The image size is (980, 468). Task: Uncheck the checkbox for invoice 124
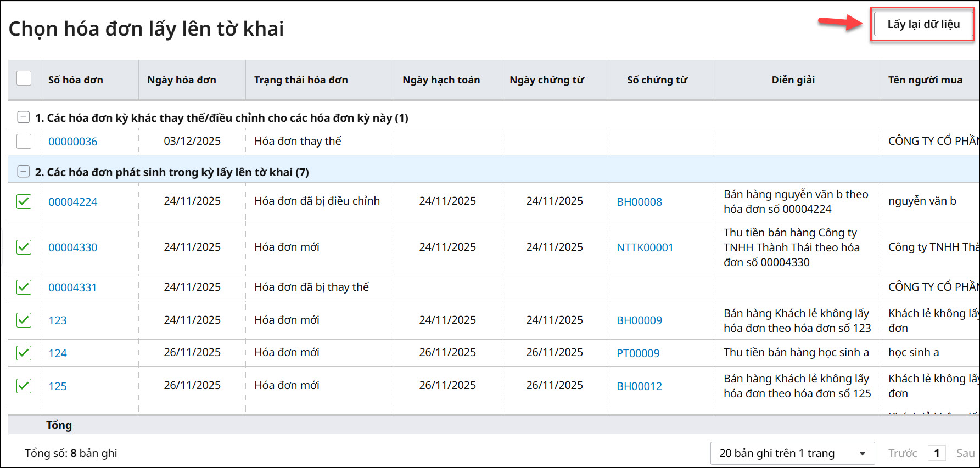[x=24, y=353]
